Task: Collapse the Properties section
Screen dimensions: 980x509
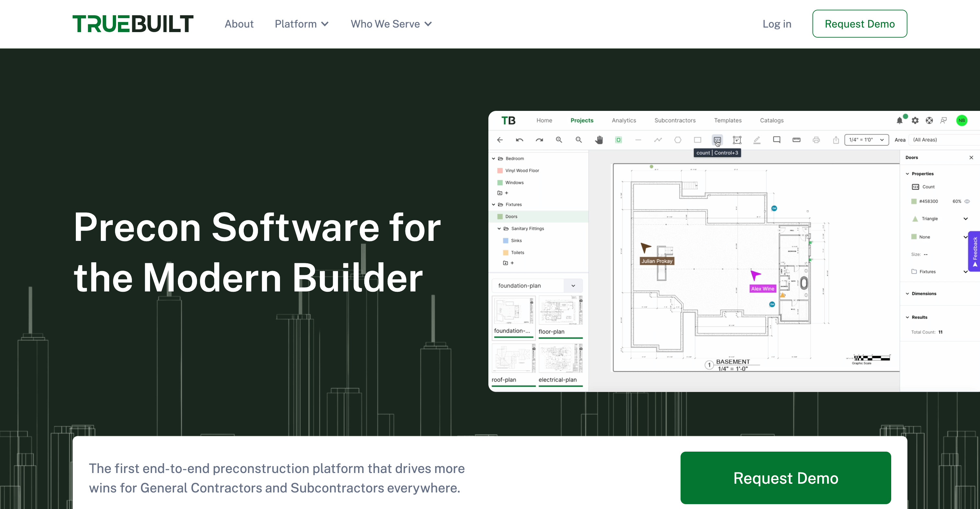Action: click(907, 173)
